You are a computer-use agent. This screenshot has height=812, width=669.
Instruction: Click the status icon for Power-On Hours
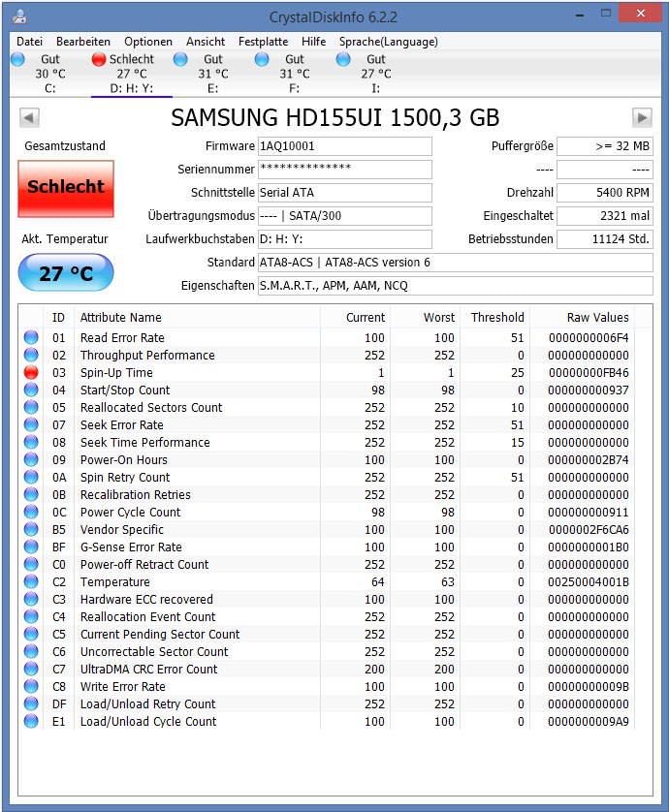coord(31,459)
